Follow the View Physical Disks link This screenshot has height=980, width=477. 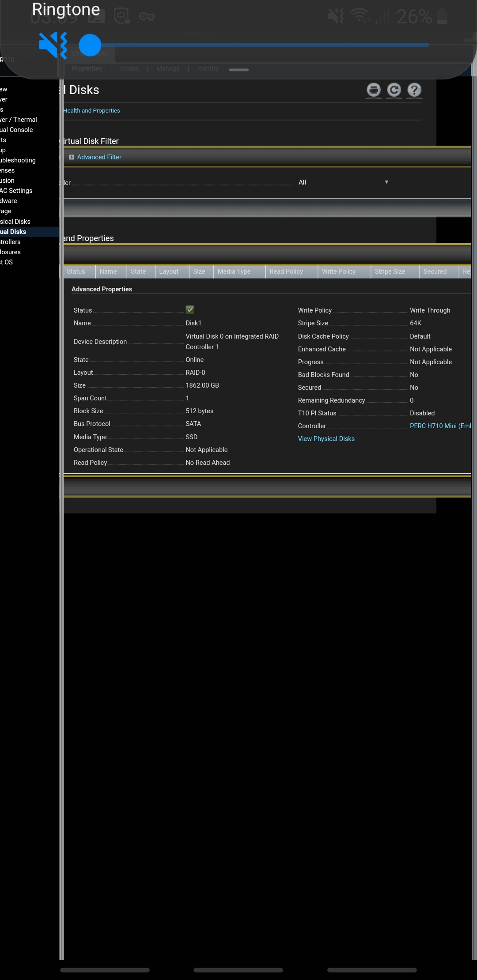[326, 439]
